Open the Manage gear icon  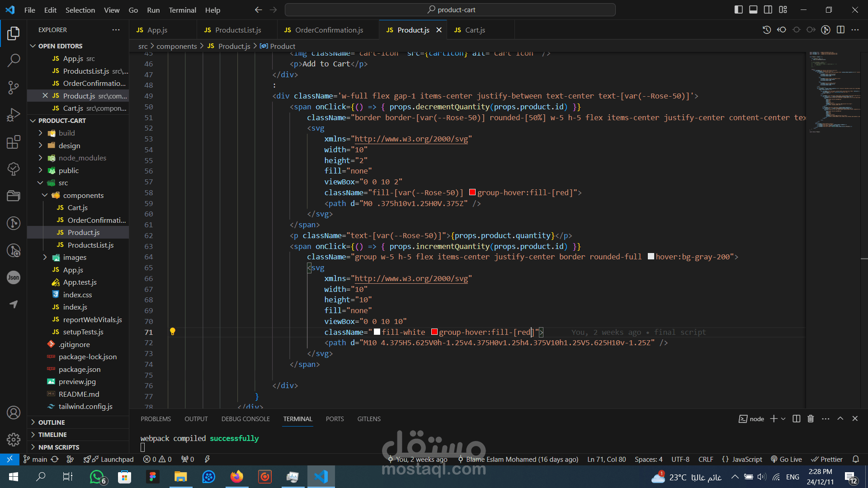pos(14,439)
